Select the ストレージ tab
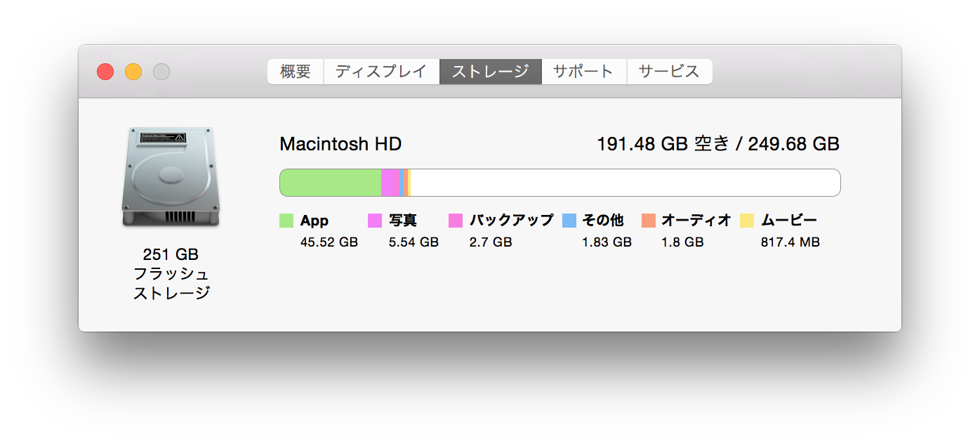The width and height of the screenshot is (980, 444). 490,72
